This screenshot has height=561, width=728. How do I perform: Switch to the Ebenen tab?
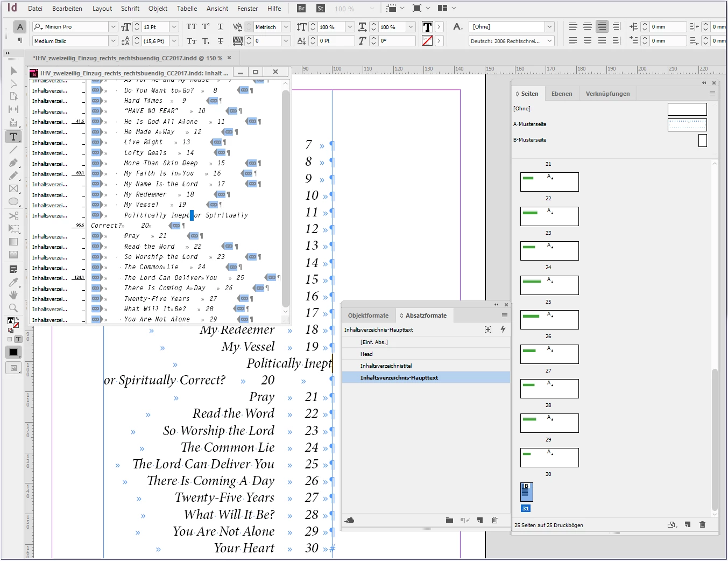click(x=562, y=93)
